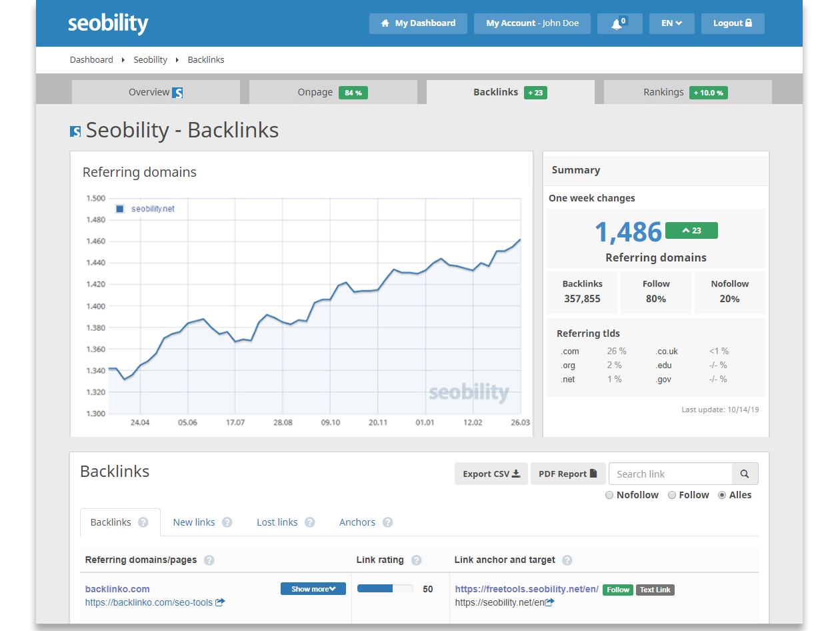Click the Search link input field
Image resolution: width=840 pixels, height=631 pixels.
coord(671,474)
